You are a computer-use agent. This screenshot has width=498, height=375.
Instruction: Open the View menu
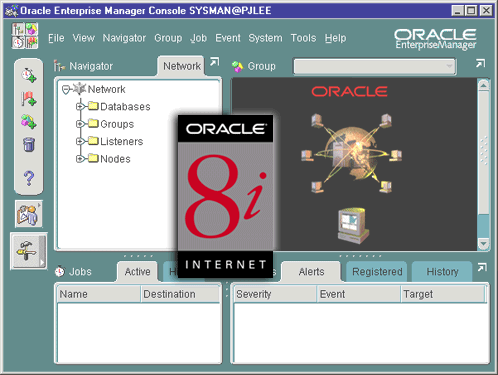(x=84, y=38)
